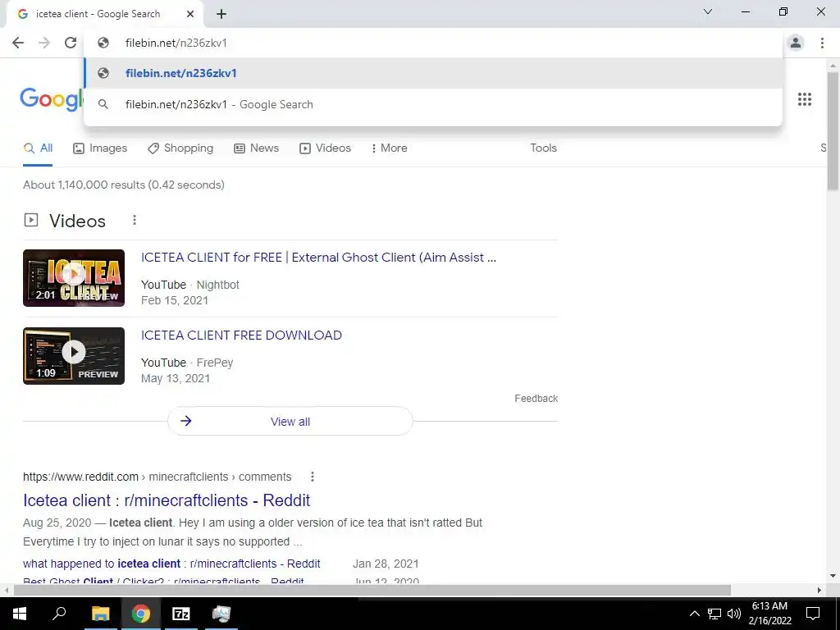Click the address bar containing filebin.net/n236zkv1
This screenshot has height=630, width=840.
tap(433, 43)
